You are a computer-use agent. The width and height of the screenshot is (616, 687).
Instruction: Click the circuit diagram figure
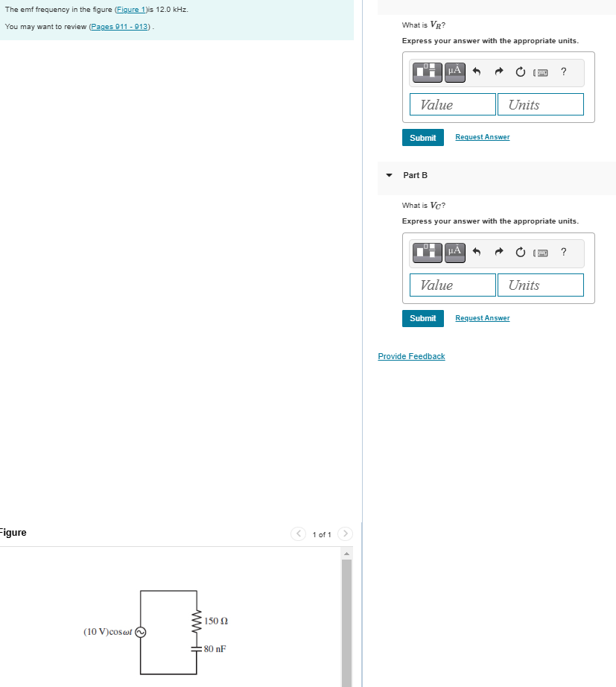pos(156,632)
